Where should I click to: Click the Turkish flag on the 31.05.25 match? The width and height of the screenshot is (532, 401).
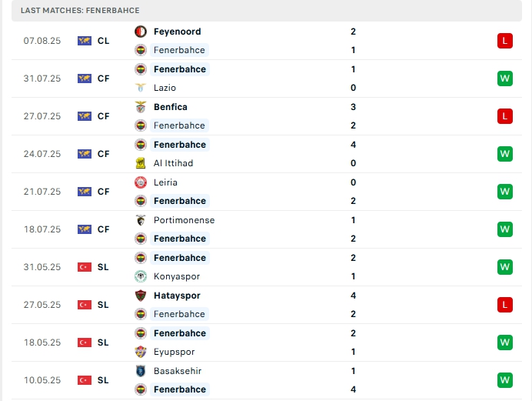85,267
